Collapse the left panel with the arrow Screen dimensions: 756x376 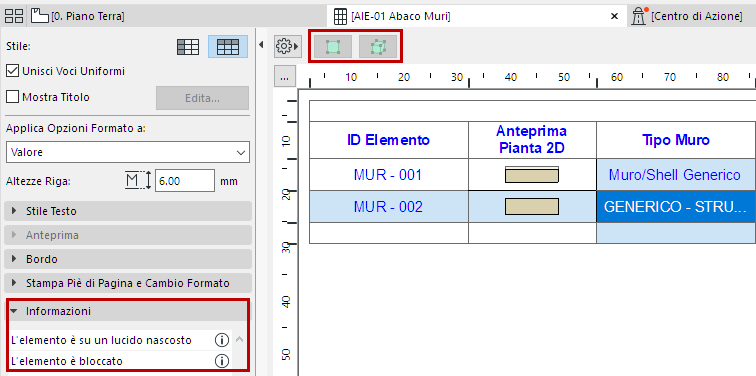tap(261, 45)
